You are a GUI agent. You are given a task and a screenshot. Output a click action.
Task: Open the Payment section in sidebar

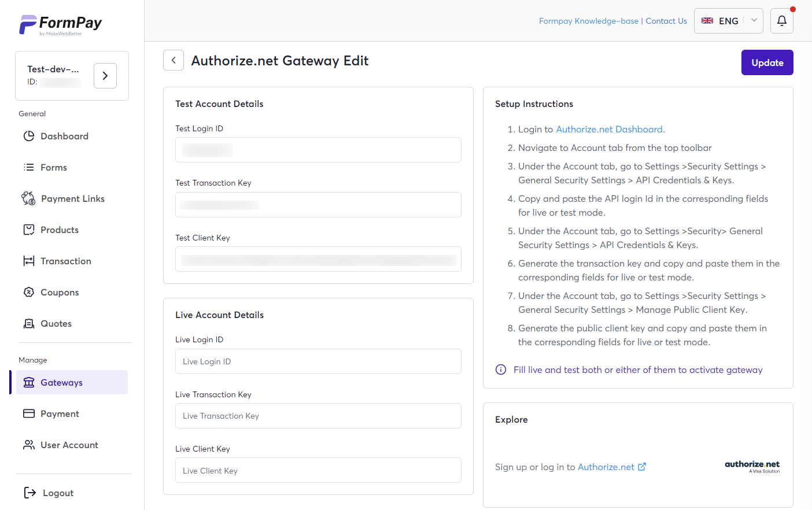60,413
